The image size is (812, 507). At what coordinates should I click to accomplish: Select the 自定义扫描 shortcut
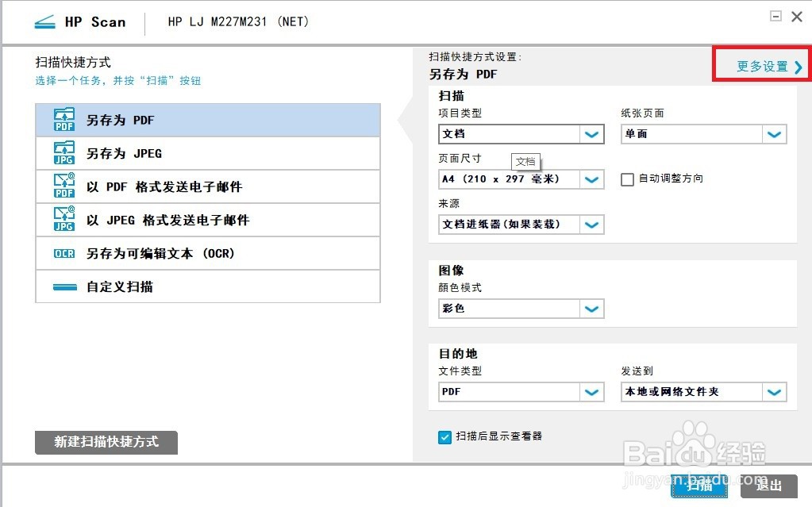pos(208,286)
